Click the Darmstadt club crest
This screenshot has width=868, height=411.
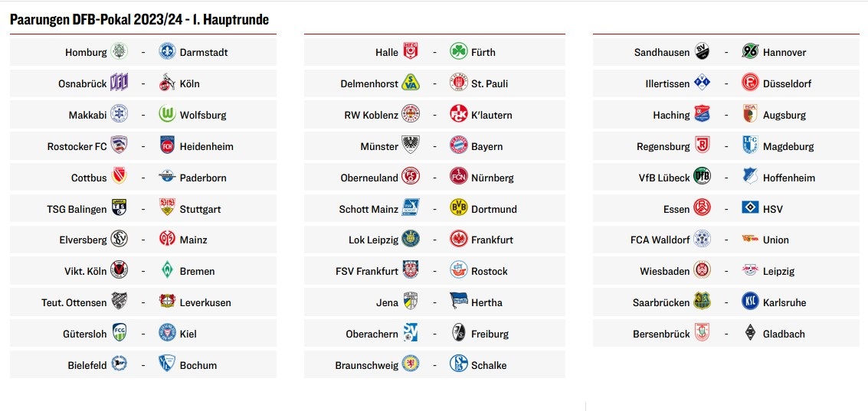167,52
